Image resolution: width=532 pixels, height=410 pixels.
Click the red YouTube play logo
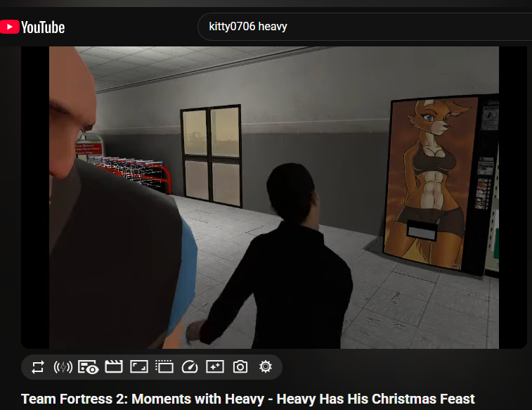pyautogui.click(x=9, y=27)
